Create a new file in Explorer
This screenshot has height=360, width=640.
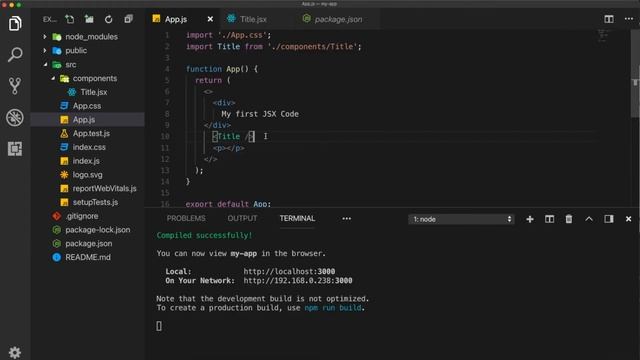pyautogui.click(x=70, y=19)
